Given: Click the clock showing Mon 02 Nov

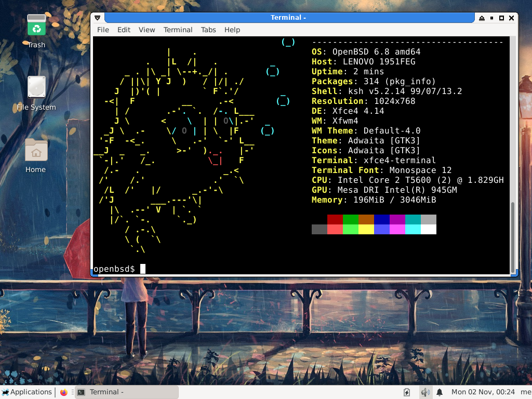Looking at the screenshot, I should pos(483,392).
